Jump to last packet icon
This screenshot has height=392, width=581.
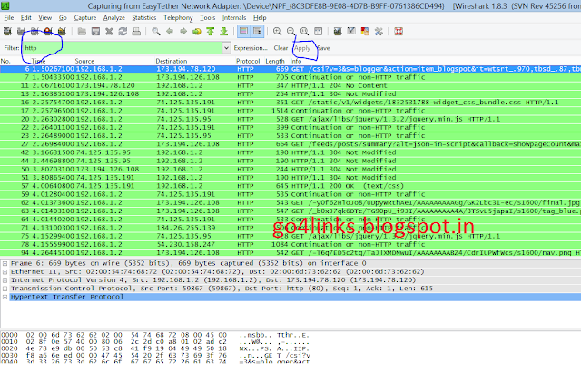pyautogui.click(x=224, y=32)
